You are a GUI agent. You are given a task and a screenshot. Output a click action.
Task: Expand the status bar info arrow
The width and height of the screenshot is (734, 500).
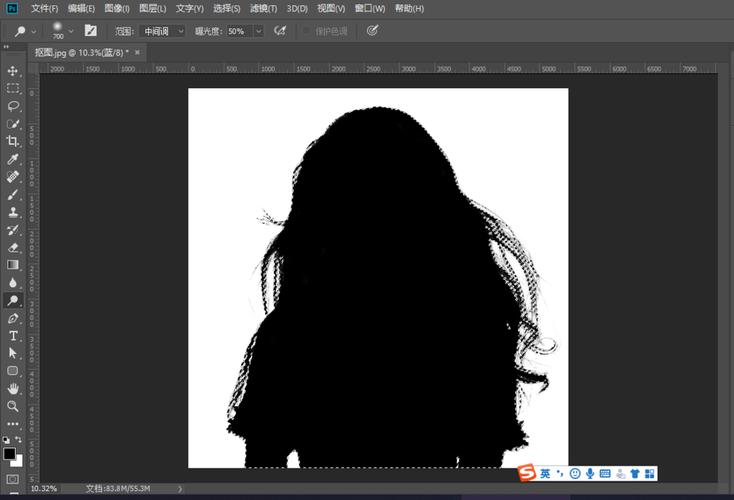pos(180,489)
